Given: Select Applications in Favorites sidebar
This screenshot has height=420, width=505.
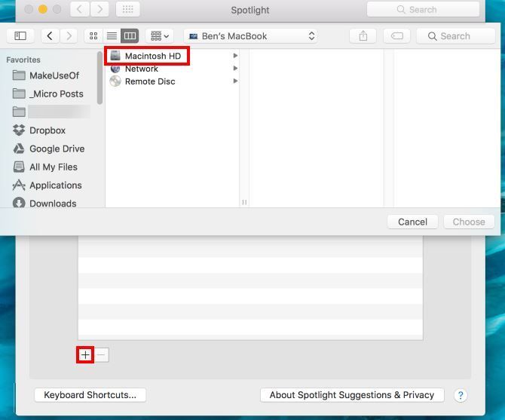Looking at the screenshot, I should point(55,185).
